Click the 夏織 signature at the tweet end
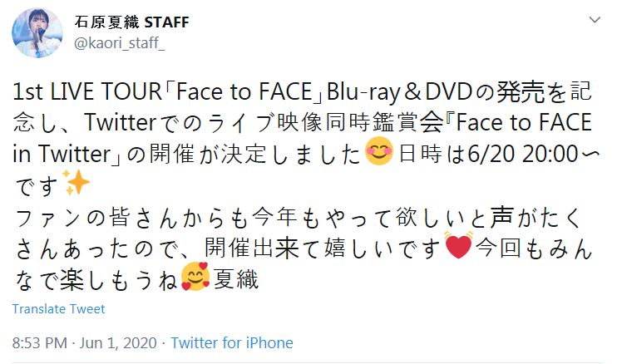Screen dimensions: 617x364 pyautogui.click(x=234, y=277)
